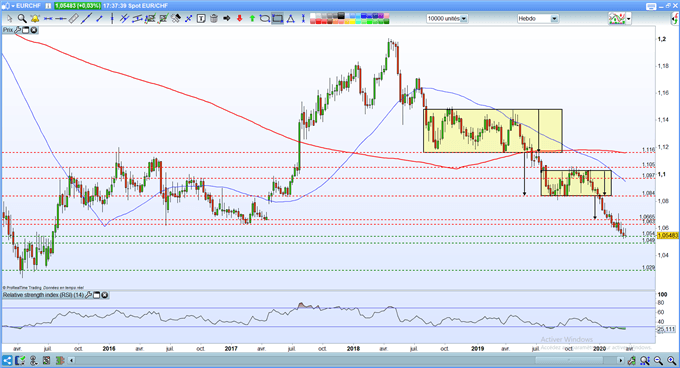Open the 10000 unités quantity dropdown

[464, 19]
